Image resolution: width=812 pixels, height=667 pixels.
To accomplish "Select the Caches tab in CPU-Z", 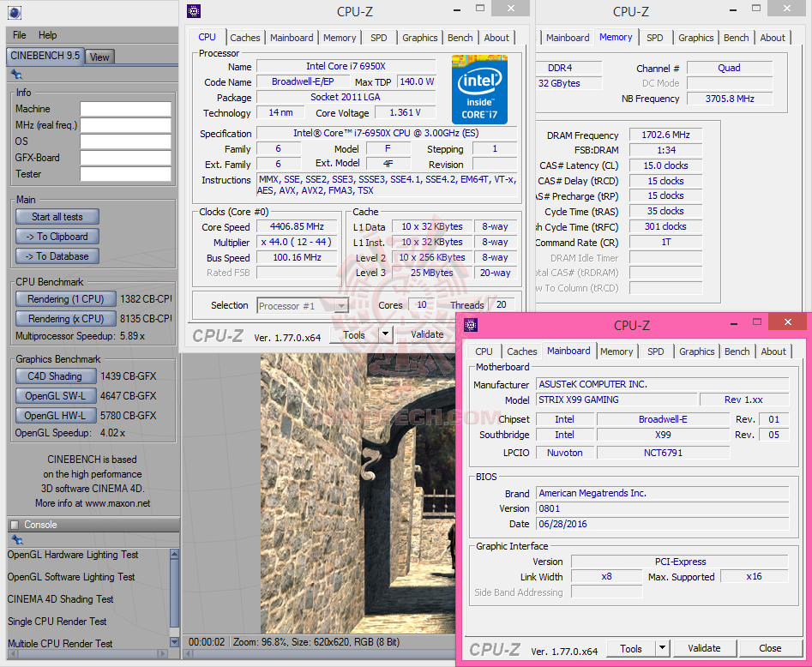I will [245, 38].
